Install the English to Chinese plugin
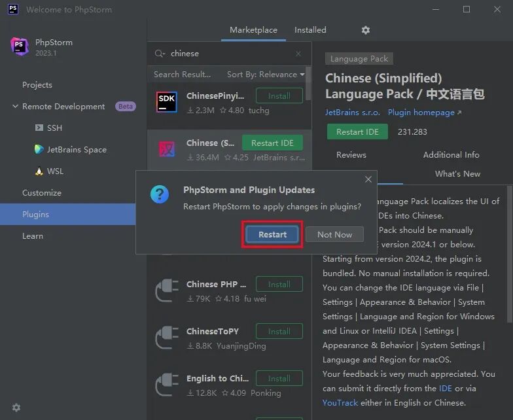 pyautogui.click(x=279, y=378)
